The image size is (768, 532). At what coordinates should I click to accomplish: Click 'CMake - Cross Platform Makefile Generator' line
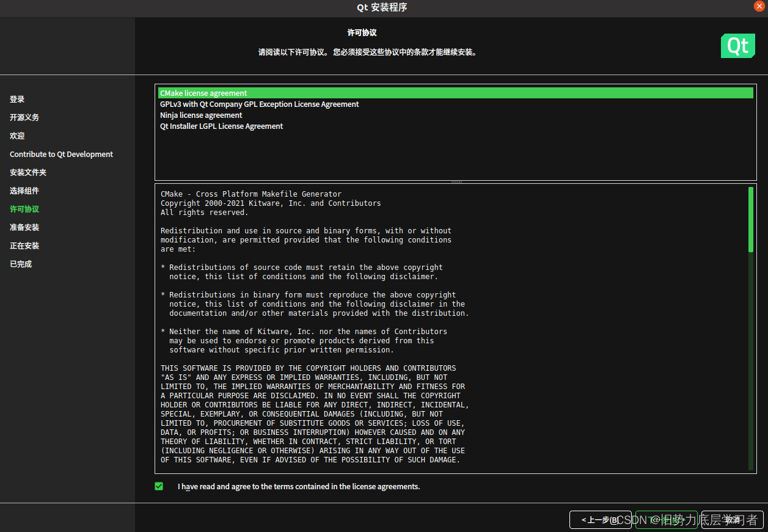pyautogui.click(x=251, y=194)
